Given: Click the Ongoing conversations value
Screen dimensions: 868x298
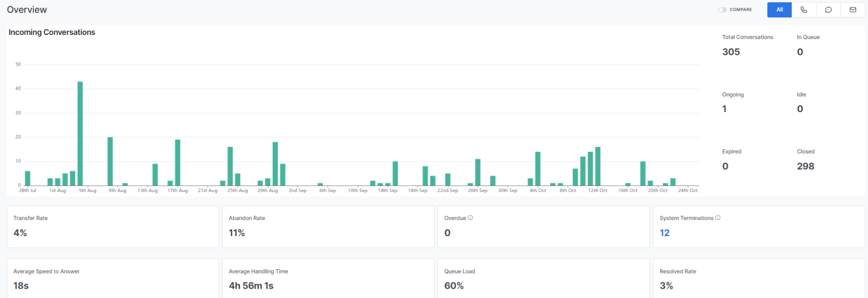Looking at the screenshot, I should [x=724, y=109].
